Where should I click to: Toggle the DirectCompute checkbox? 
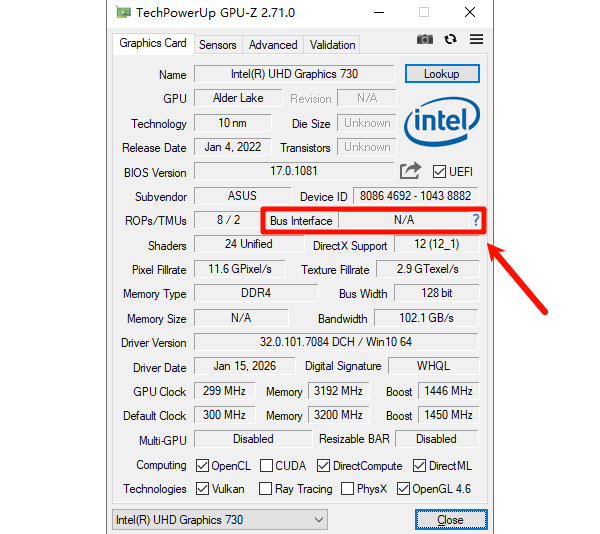[323, 466]
